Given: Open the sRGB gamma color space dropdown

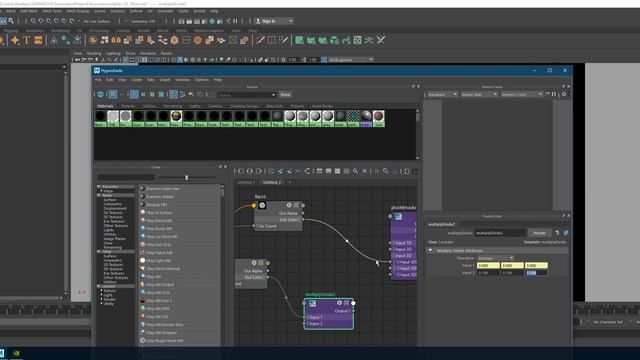Looking at the screenshot, I should [351, 60].
